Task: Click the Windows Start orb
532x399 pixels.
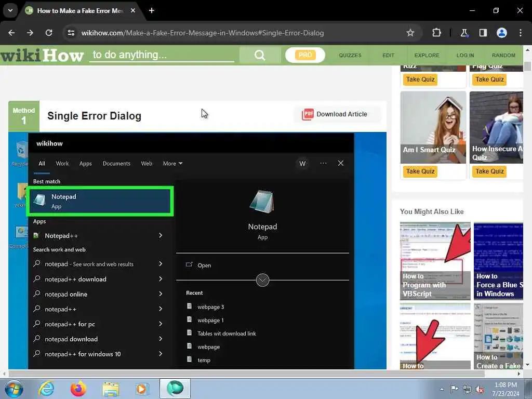Action: coord(14,389)
